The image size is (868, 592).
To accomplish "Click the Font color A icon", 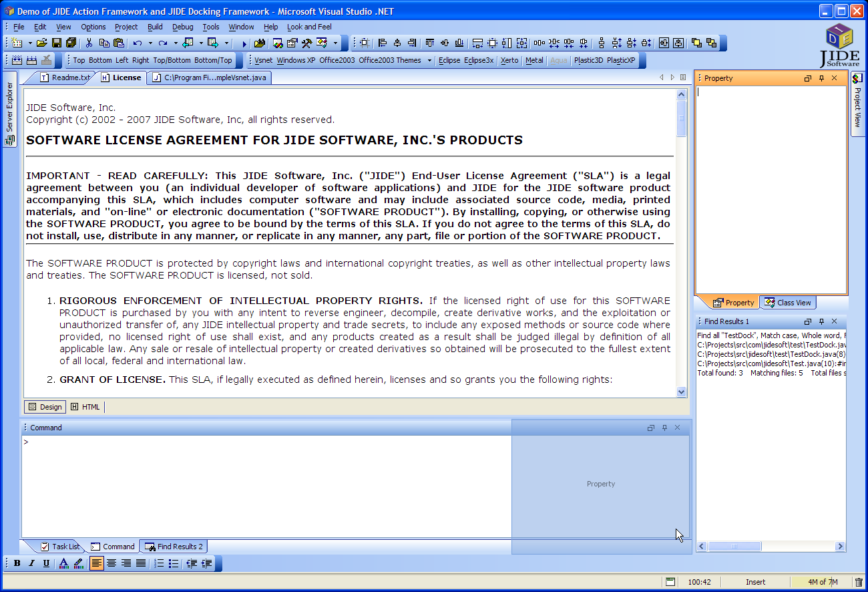I will click(x=63, y=563).
